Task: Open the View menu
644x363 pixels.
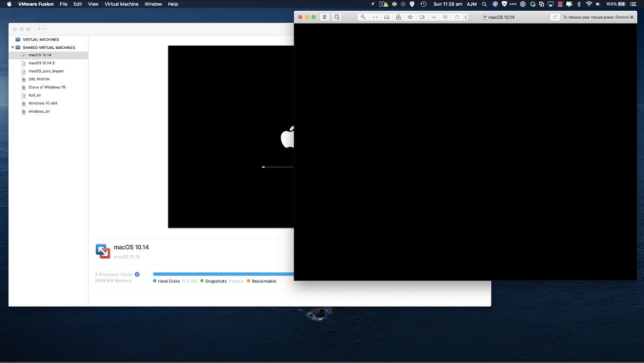Action: click(93, 4)
